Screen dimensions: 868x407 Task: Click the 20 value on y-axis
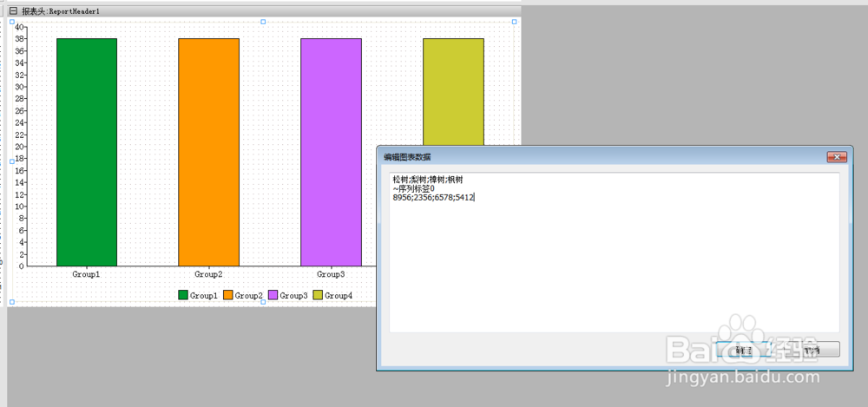(x=19, y=147)
